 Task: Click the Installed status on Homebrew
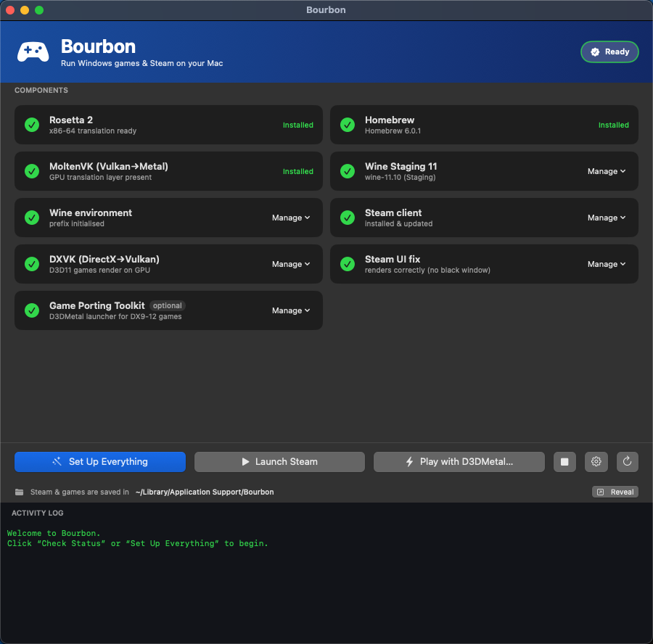[613, 125]
